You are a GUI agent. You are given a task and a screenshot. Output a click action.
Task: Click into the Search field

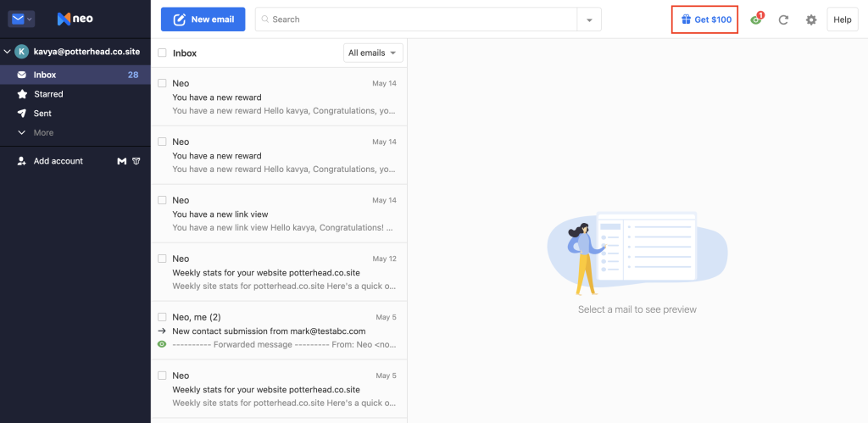click(415, 19)
